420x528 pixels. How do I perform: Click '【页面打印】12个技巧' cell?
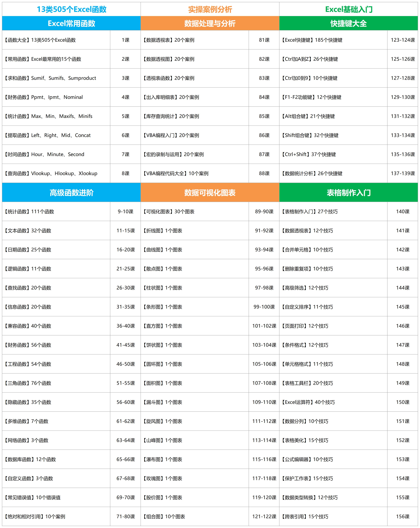coord(333,326)
